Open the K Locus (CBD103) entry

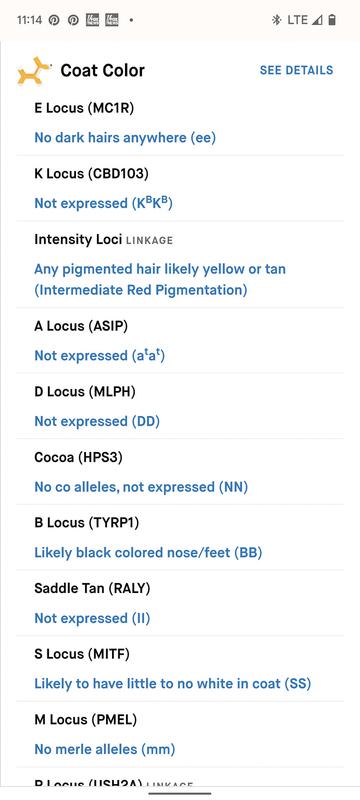tap(180, 188)
